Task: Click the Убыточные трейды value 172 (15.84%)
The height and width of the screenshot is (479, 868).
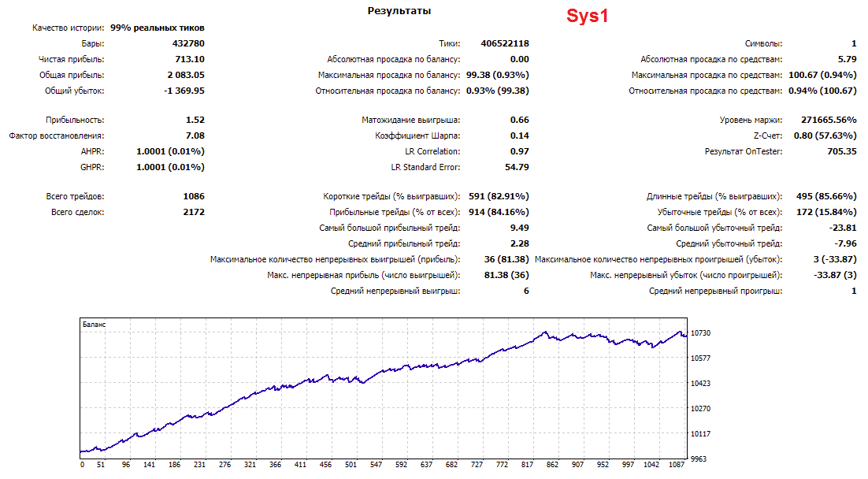Action: point(826,212)
